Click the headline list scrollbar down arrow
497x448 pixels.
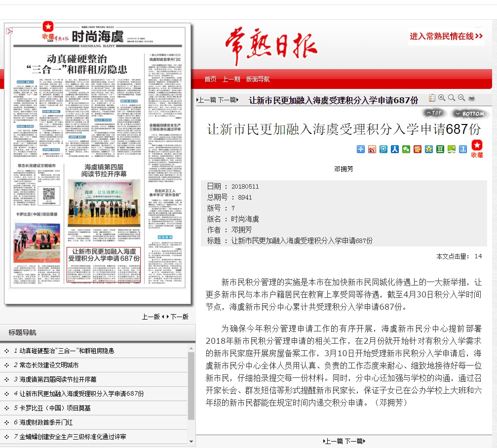191,442
